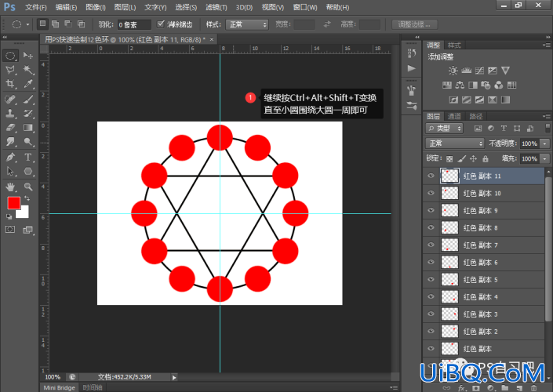Open the 时间轴 timeline panel
The image size is (553, 392).
click(92, 387)
